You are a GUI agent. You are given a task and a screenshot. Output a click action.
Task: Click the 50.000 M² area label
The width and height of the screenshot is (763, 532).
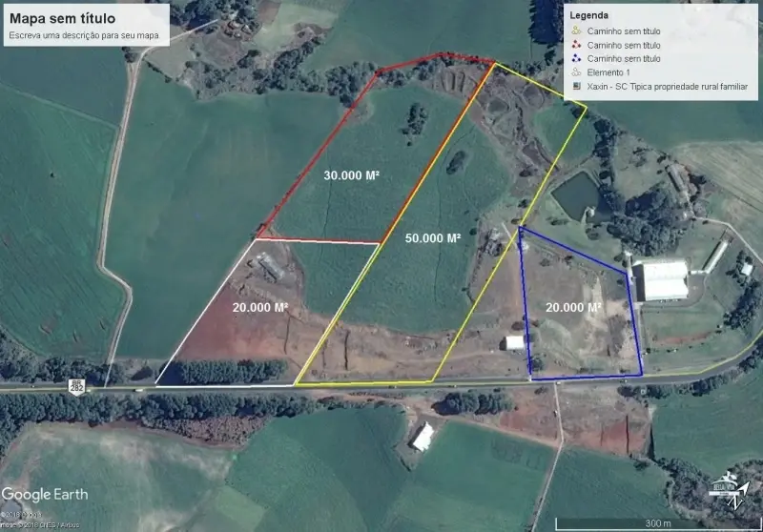[433, 237]
